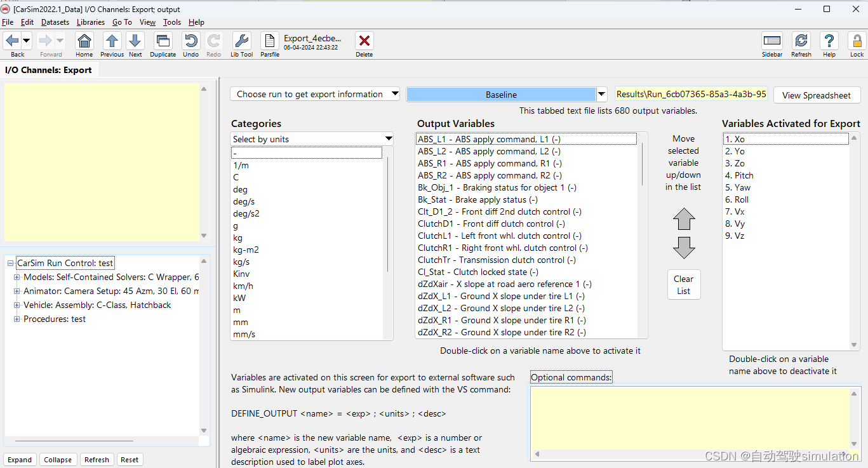
Task: Lock the dataset with Lock icon
Action: click(857, 41)
